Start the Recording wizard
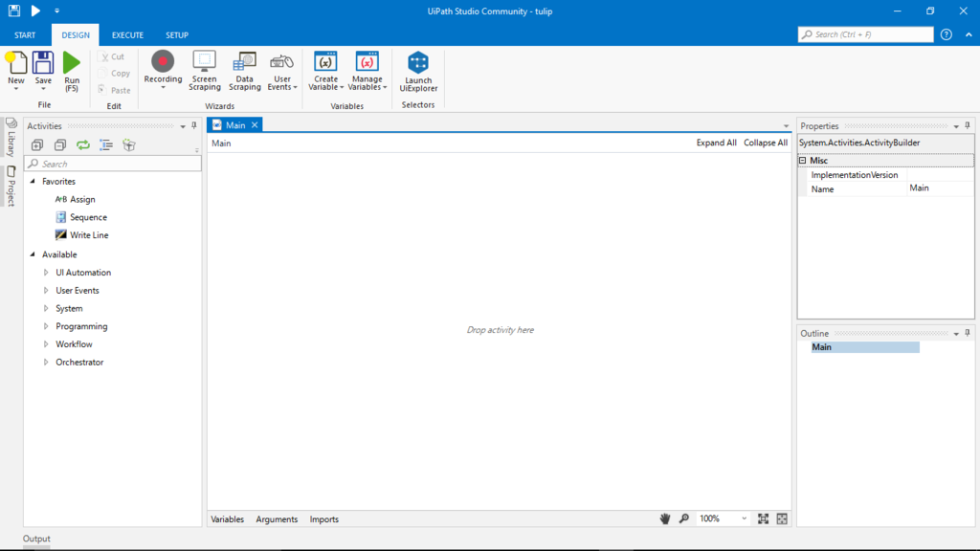Image resolution: width=980 pixels, height=551 pixels. 163,70
